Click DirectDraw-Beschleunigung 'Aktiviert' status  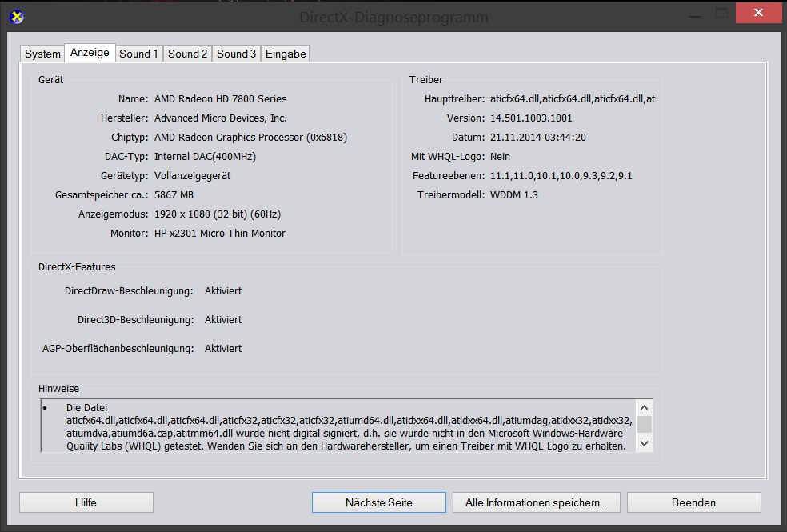[x=223, y=291]
